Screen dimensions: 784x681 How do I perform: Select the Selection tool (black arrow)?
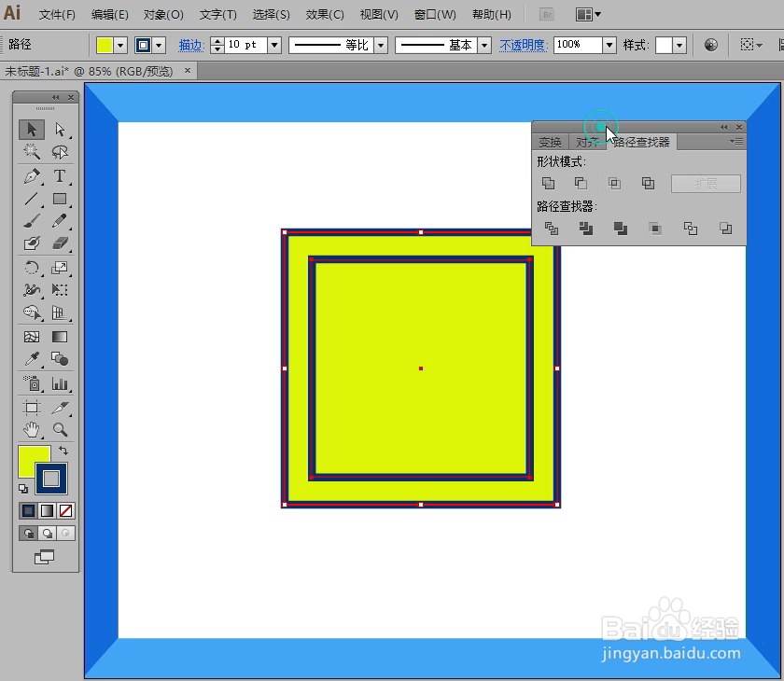(x=32, y=130)
